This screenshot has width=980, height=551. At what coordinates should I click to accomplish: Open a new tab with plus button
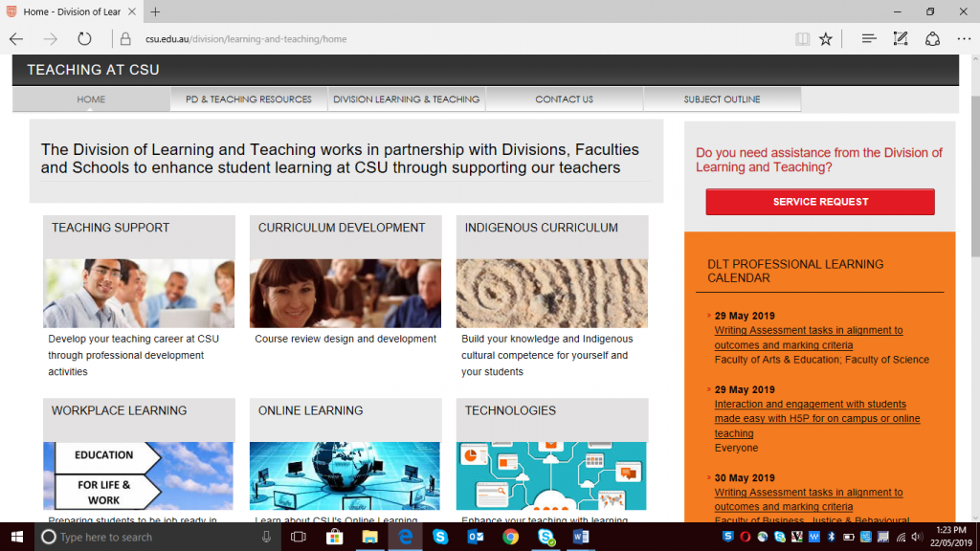tap(155, 11)
